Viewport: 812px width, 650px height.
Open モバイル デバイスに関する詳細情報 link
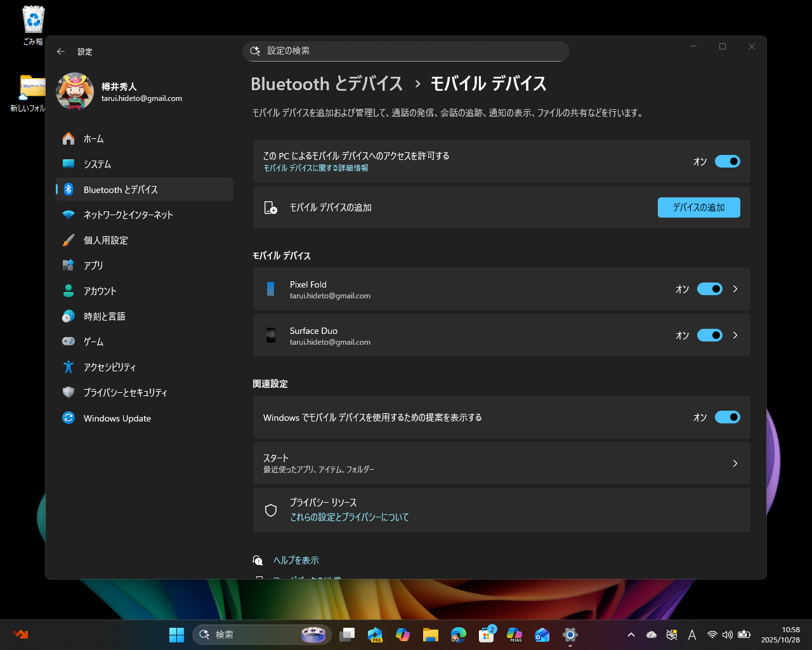tap(316, 168)
